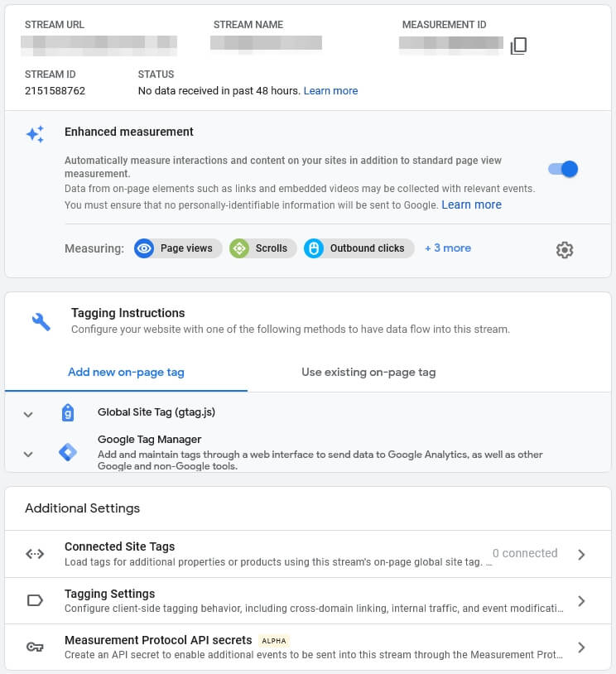Image resolution: width=616 pixels, height=674 pixels.
Task: Click the stream ID 2151588762
Action: (x=55, y=91)
